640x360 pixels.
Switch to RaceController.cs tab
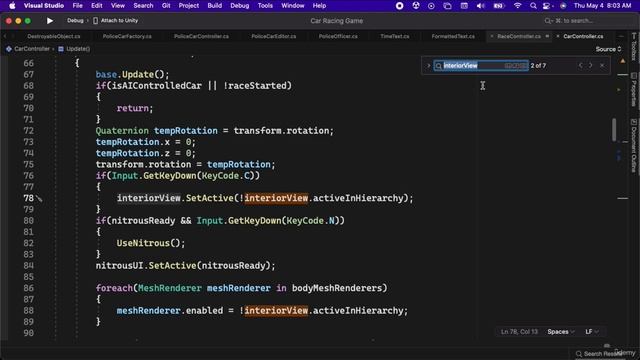pos(519,36)
